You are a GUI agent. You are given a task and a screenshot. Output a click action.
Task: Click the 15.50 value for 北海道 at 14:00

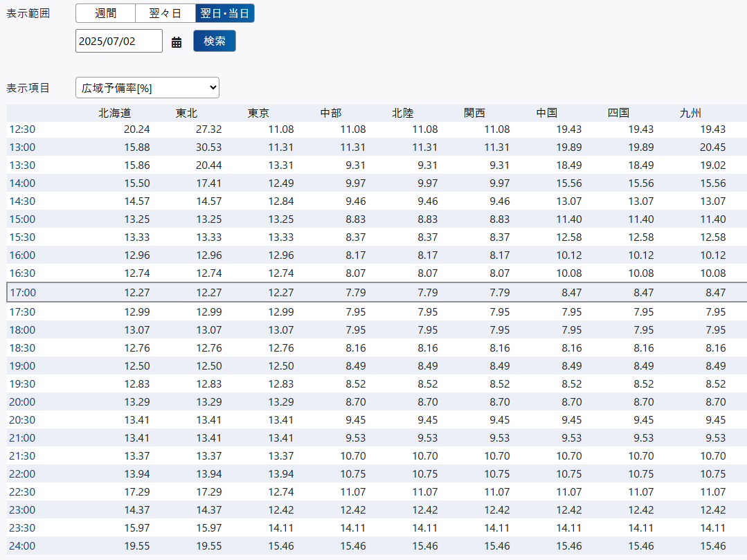(136, 183)
